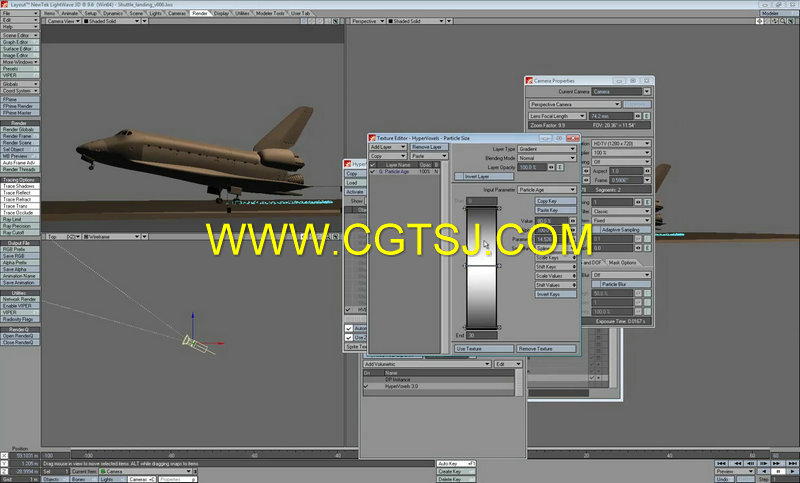The width and height of the screenshot is (800, 483).
Task: Open the File menu
Action: pos(20,13)
